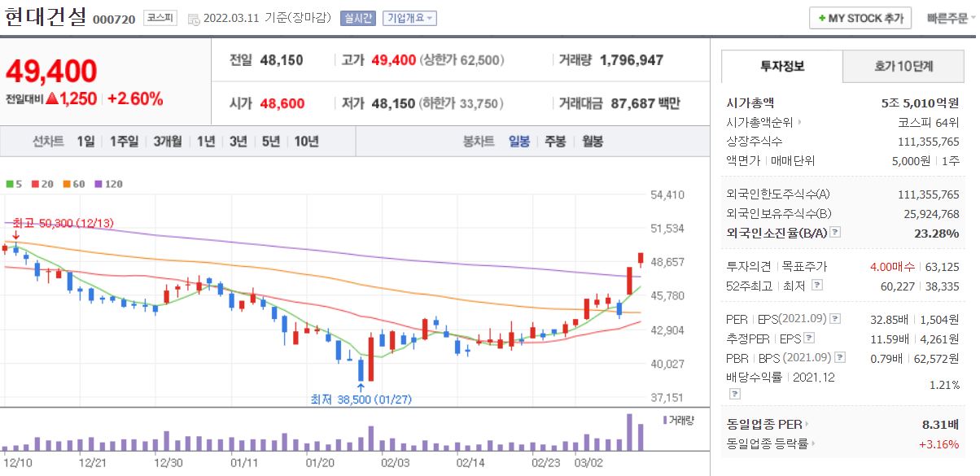
Task: Expand 동일업종 PER details
Action: click(x=807, y=422)
